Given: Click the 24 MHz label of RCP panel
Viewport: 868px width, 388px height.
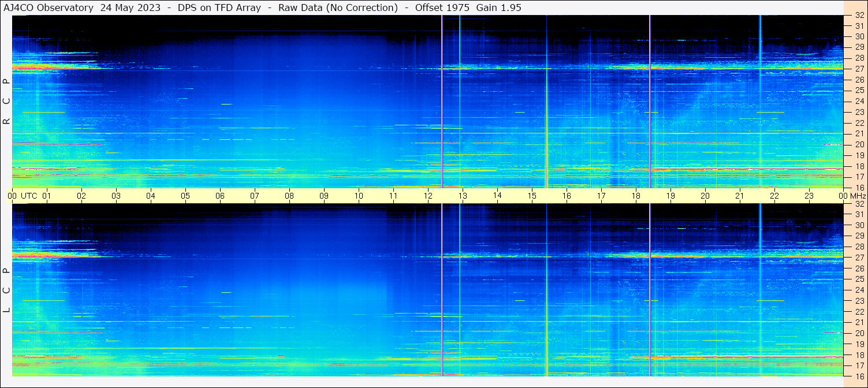Looking at the screenshot, I should (x=859, y=101).
